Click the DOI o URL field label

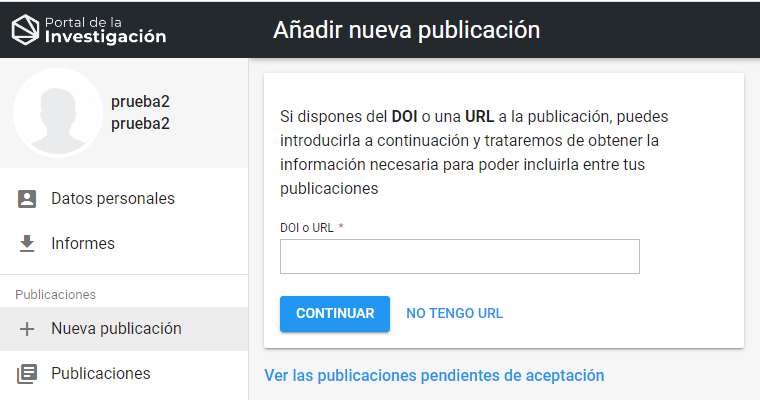(307, 228)
